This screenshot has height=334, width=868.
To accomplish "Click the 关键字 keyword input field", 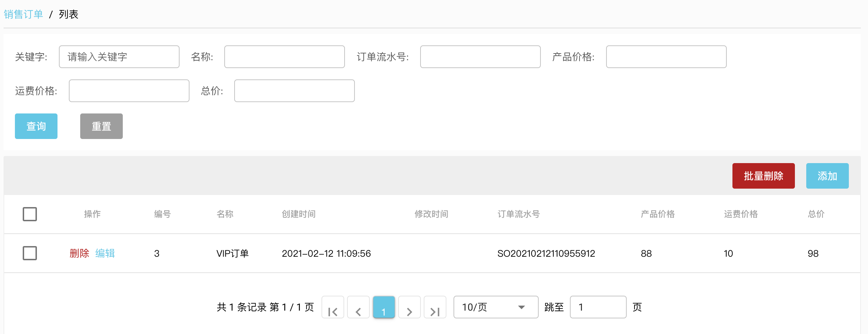I will [119, 56].
